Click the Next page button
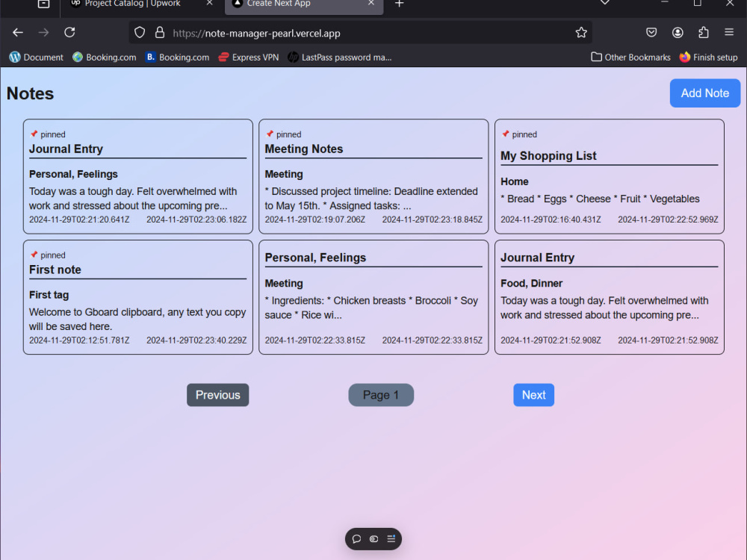The width and height of the screenshot is (747, 560). point(533,395)
